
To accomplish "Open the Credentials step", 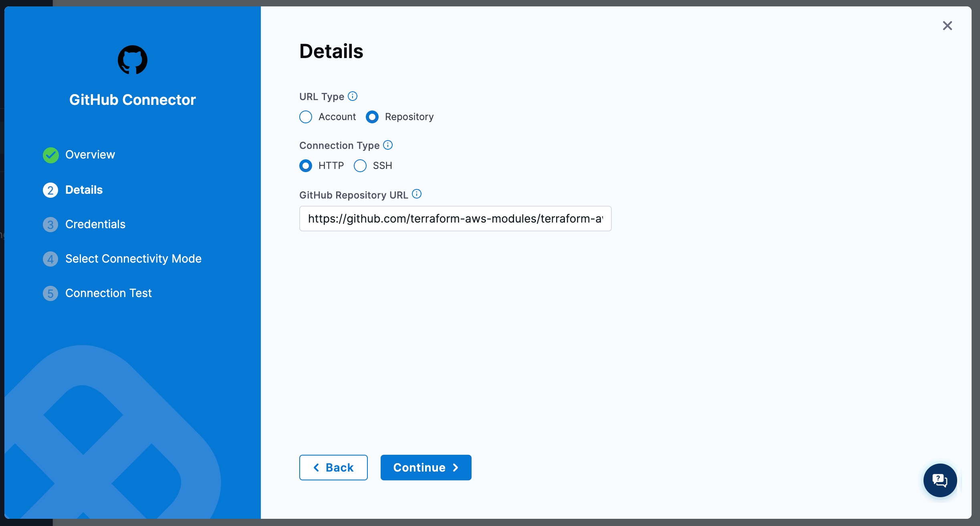I will tap(95, 225).
